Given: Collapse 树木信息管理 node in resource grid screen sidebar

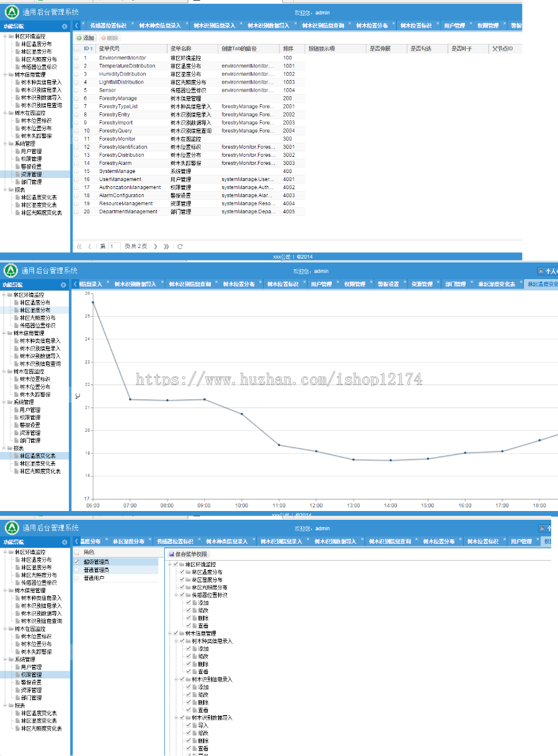Looking at the screenshot, I should coord(6,74).
